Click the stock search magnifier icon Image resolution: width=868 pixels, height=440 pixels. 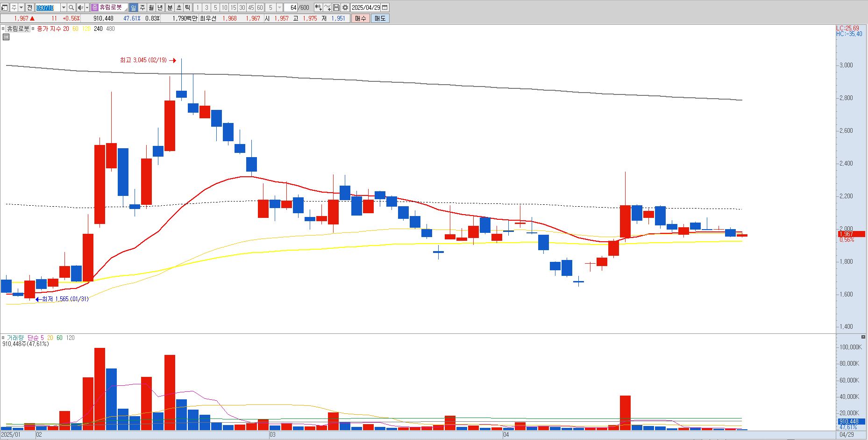(x=71, y=7)
